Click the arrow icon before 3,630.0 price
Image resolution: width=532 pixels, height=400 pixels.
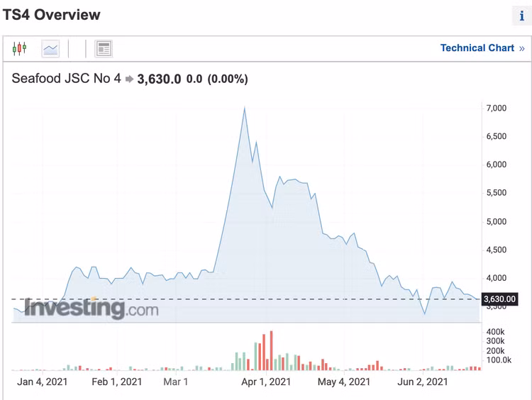pyautogui.click(x=129, y=79)
